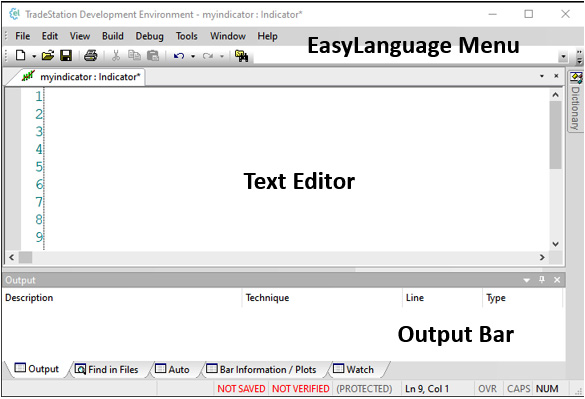Open the Output panel options dropdown arrow

coord(526,280)
